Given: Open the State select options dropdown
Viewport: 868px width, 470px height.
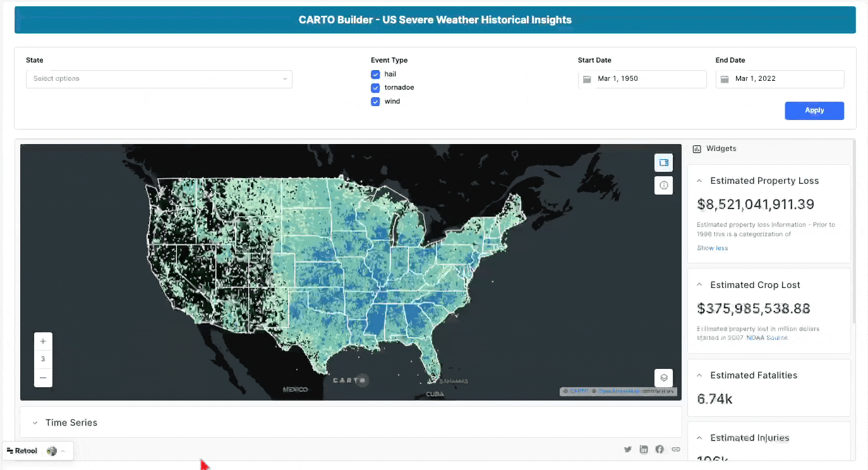Looking at the screenshot, I should pyautogui.click(x=159, y=79).
